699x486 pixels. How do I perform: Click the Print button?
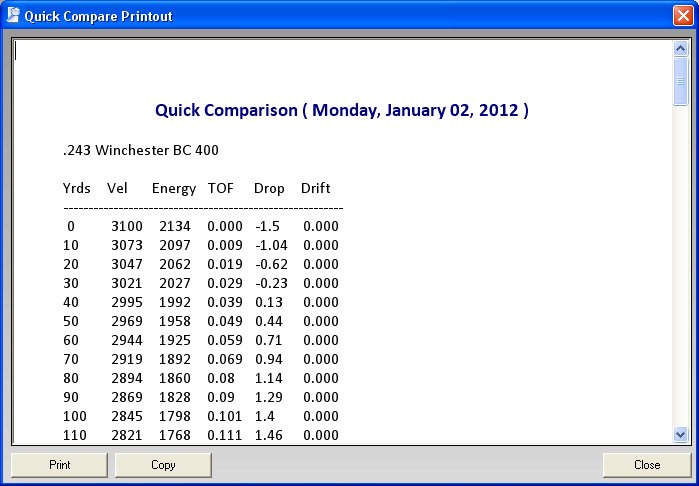tap(59, 465)
